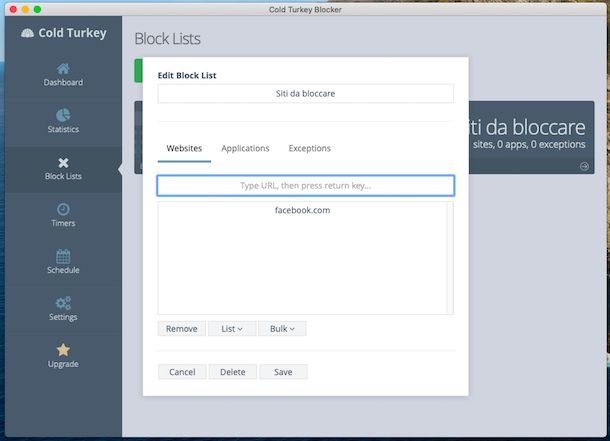Click the red close window button
Image resolution: width=610 pixels, height=441 pixels.
pos(13,9)
